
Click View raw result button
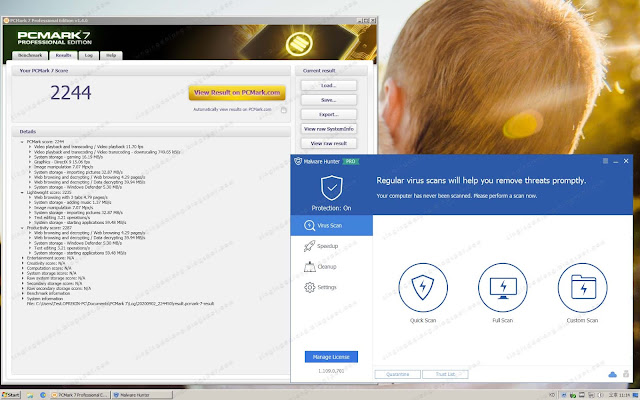[329, 143]
